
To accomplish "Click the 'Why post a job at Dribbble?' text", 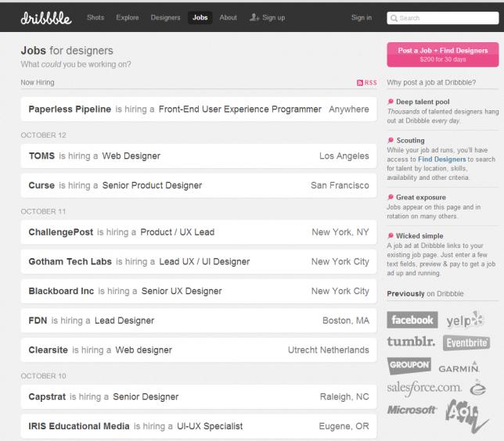I will pos(431,83).
